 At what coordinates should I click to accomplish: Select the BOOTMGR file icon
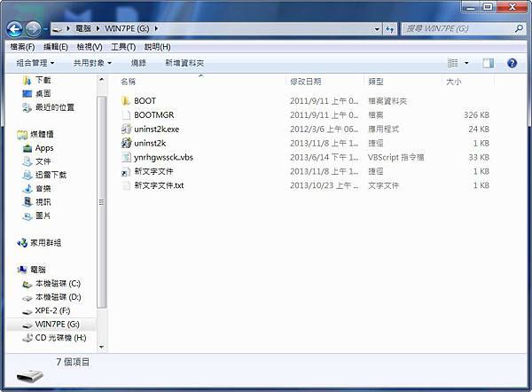pos(126,115)
